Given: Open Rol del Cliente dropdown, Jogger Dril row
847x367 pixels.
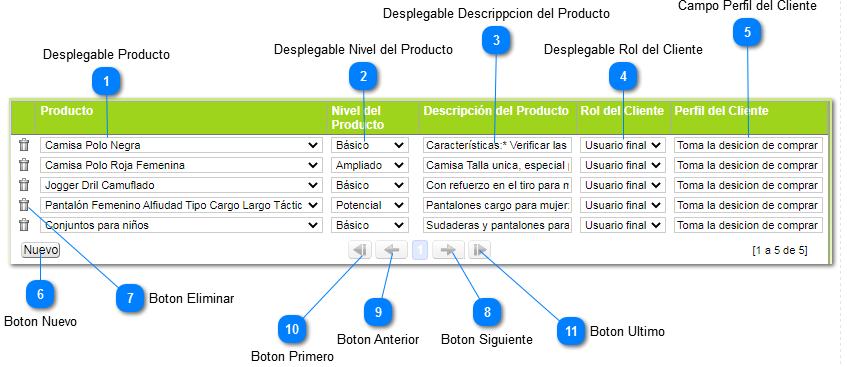Looking at the screenshot, I should click(623, 185).
